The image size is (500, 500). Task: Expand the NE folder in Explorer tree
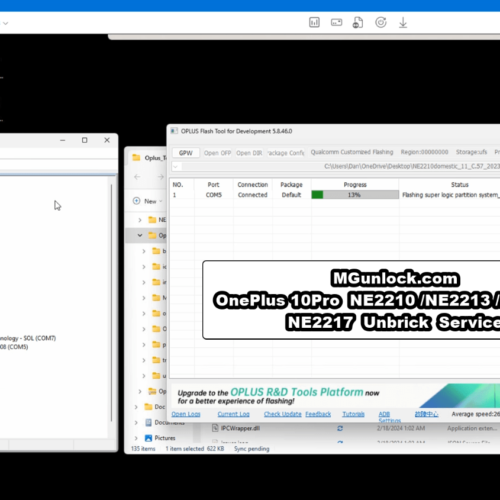[140, 220]
